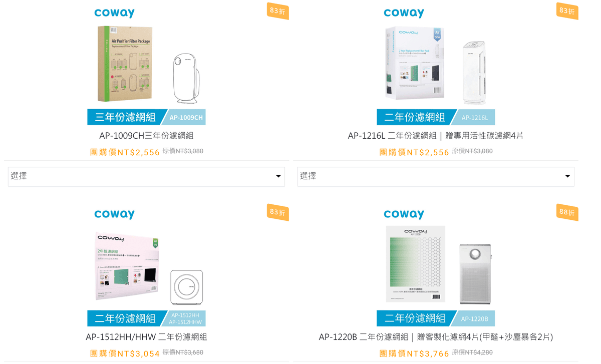Open the AP-1220B 二年份濾網組 title link
The width and height of the screenshot is (601, 364).
(x=435, y=337)
